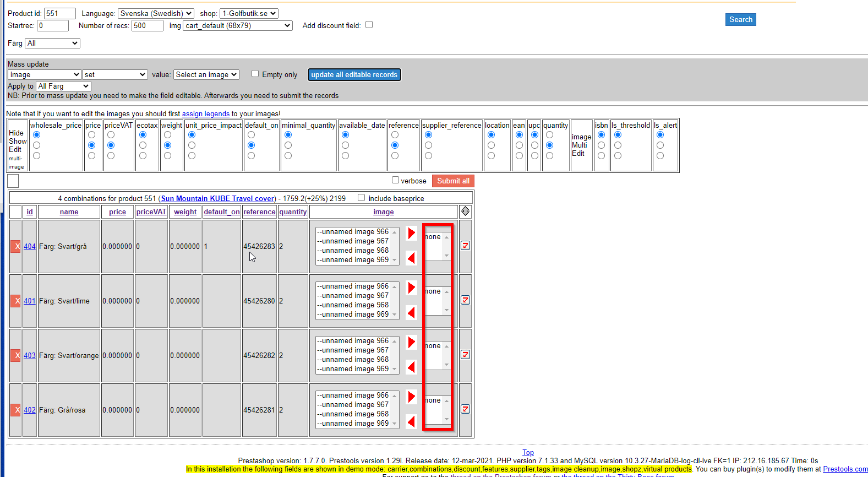Click red X delete icon for combination 402

(x=17, y=410)
